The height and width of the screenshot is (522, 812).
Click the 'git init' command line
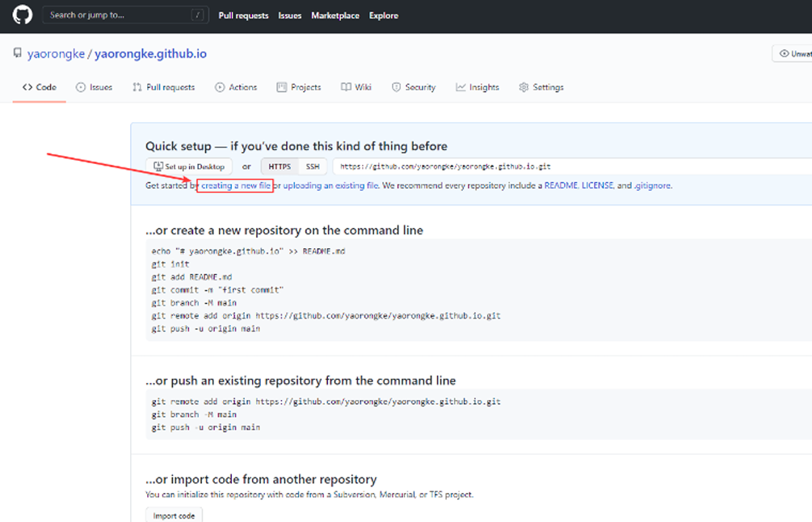[170, 264]
